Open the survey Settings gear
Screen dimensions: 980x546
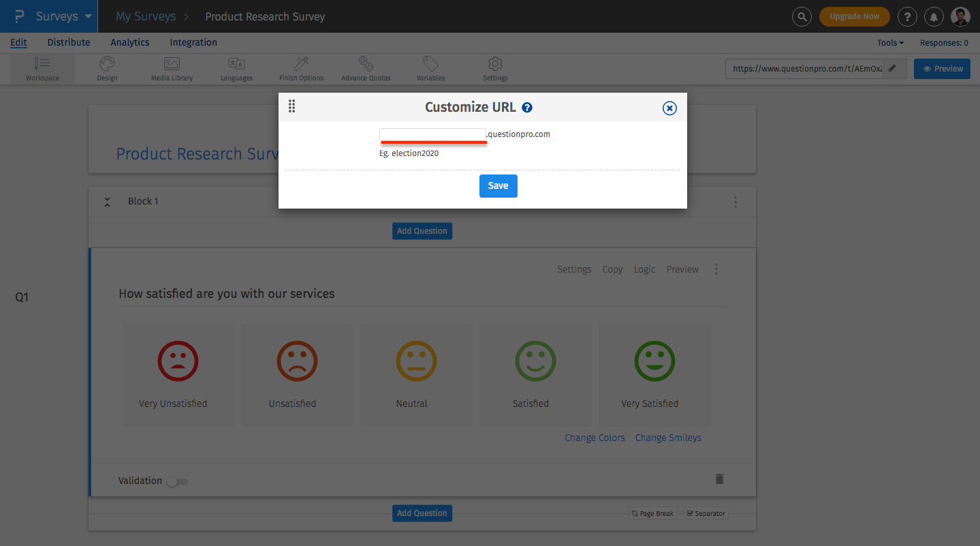pos(494,68)
